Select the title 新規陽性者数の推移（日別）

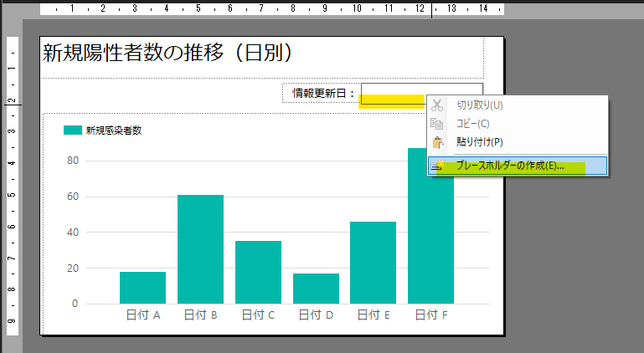(167, 54)
